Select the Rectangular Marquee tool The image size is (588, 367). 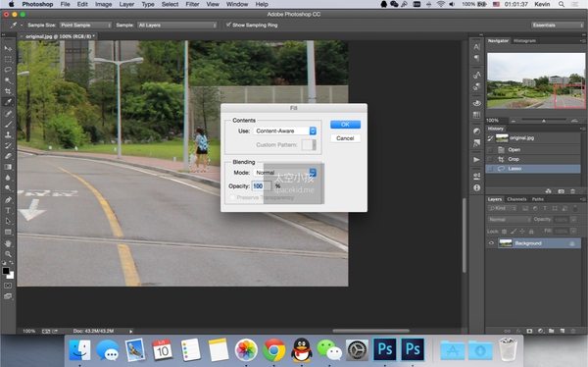click(x=8, y=59)
